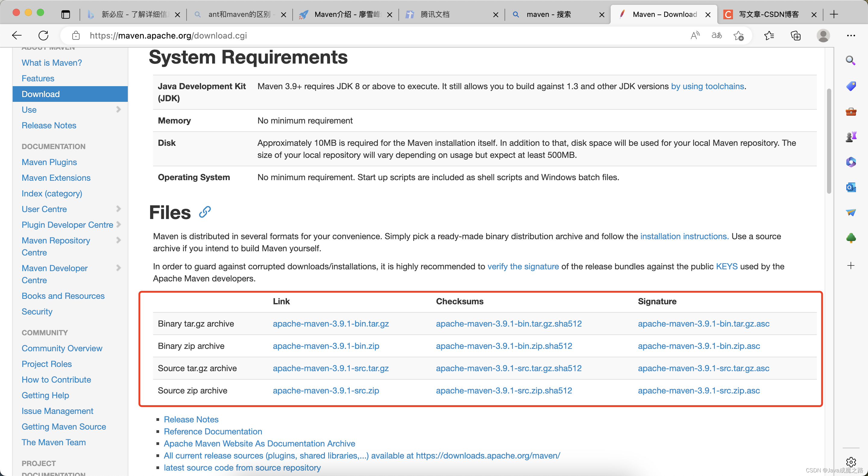Open Getting Maven Source sidebar link
868x476 pixels.
coord(64,427)
